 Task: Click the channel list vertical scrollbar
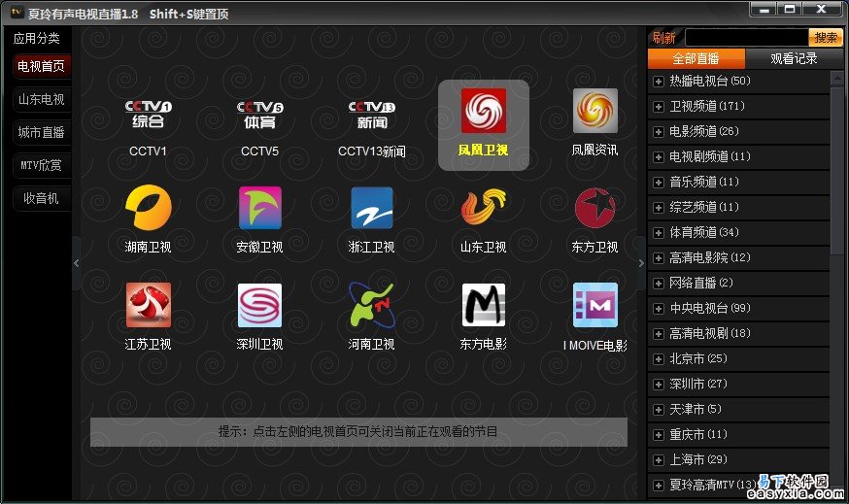[837, 172]
